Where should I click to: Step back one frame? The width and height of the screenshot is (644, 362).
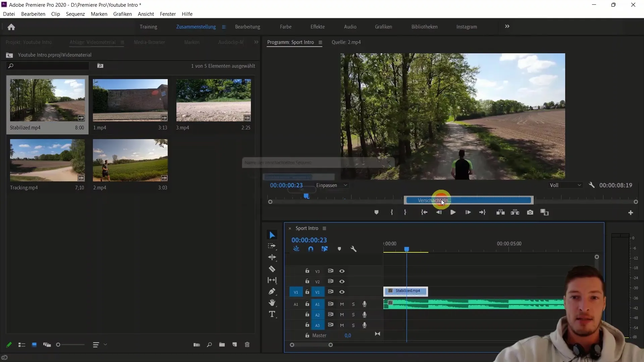(x=439, y=213)
